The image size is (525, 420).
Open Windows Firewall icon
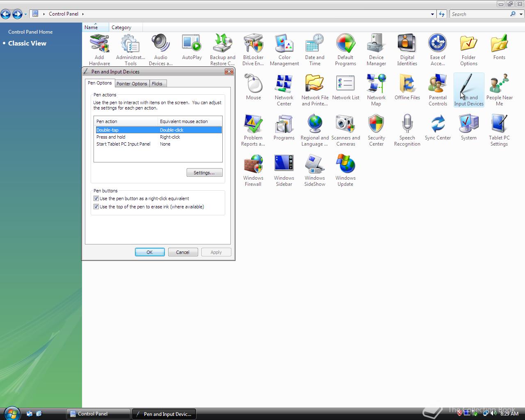[x=253, y=171]
